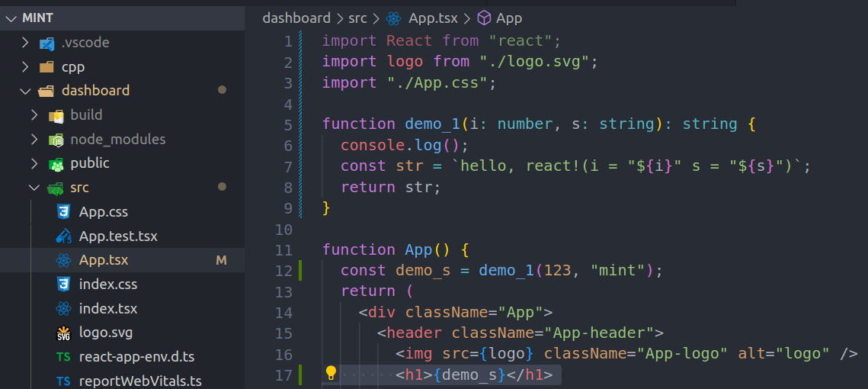Click the cube symbol icon before App in the breadcrumb
This screenshot has width=868, height=389.
[484, 19]
